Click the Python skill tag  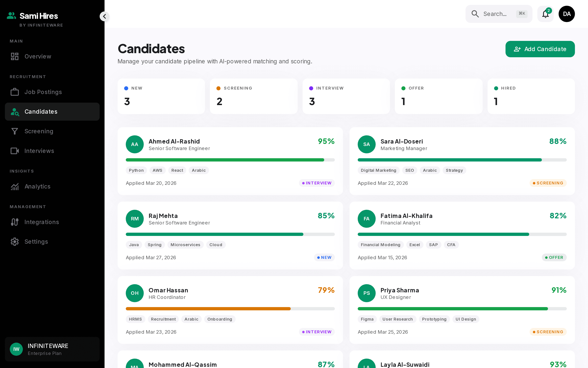tap(136, 170)
